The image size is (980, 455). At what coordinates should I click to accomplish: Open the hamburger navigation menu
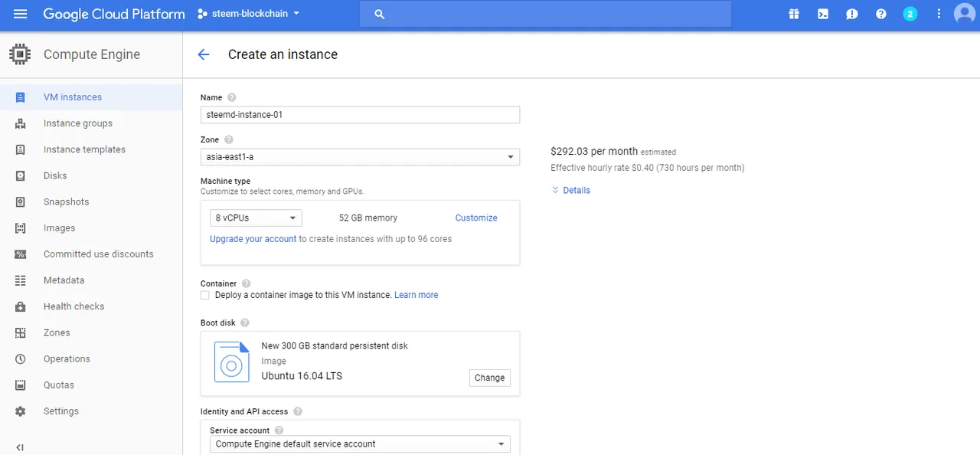20,14
